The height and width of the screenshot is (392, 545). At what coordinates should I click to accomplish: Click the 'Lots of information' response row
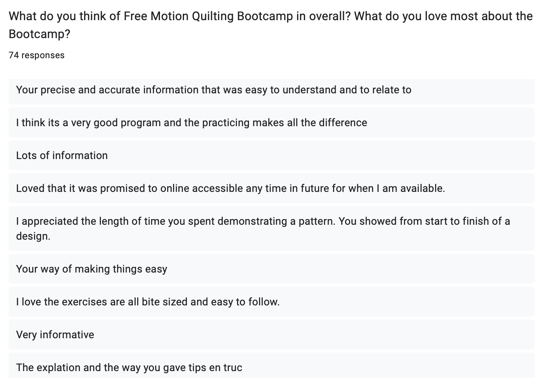pos(272,156)
